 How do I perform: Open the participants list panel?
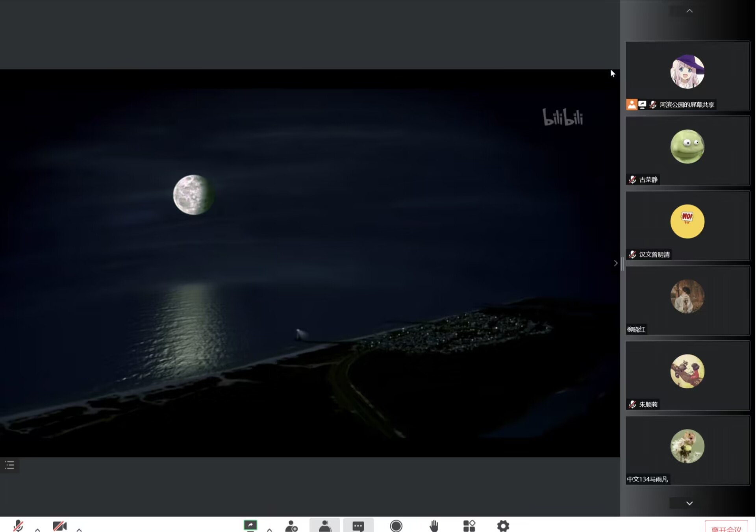(325, 526)
